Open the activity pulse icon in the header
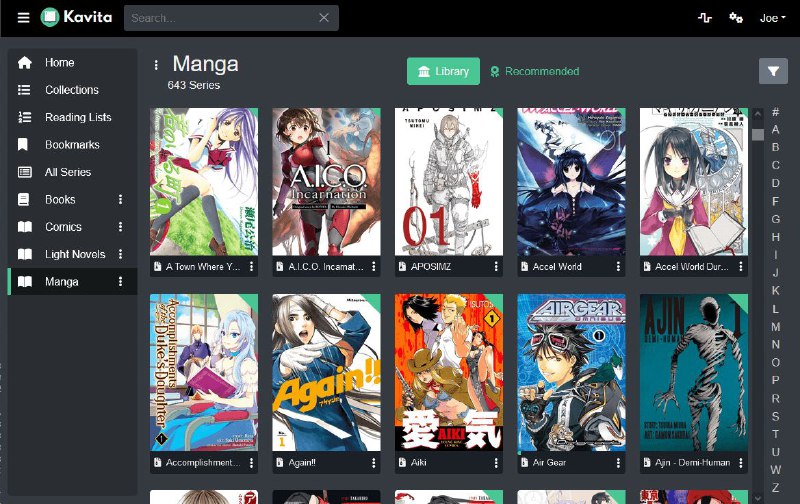 [x=704, y=18]
